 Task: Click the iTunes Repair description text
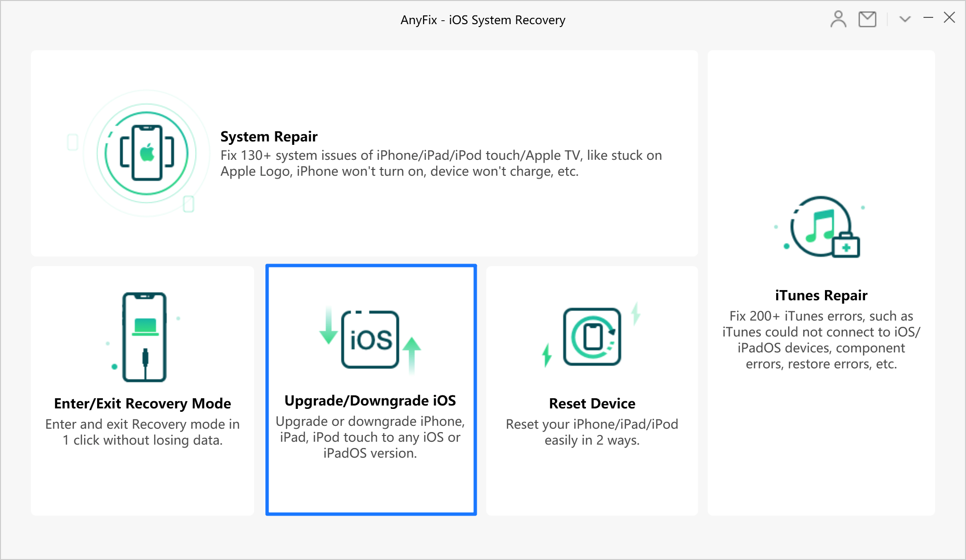pos(822,340)
